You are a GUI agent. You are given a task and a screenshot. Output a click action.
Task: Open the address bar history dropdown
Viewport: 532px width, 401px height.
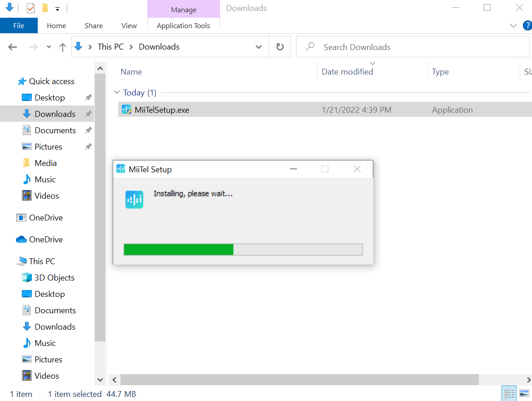tap(259, 47)
